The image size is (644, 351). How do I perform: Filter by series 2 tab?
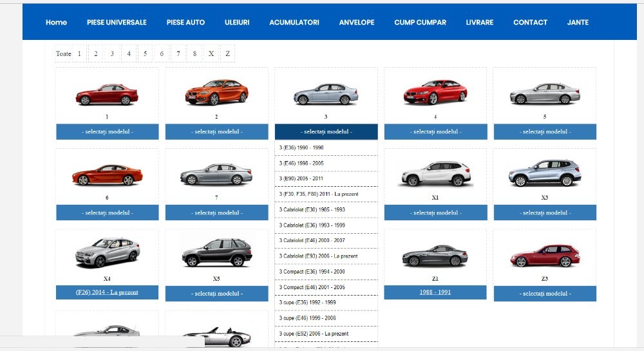[x=96, y=54]
